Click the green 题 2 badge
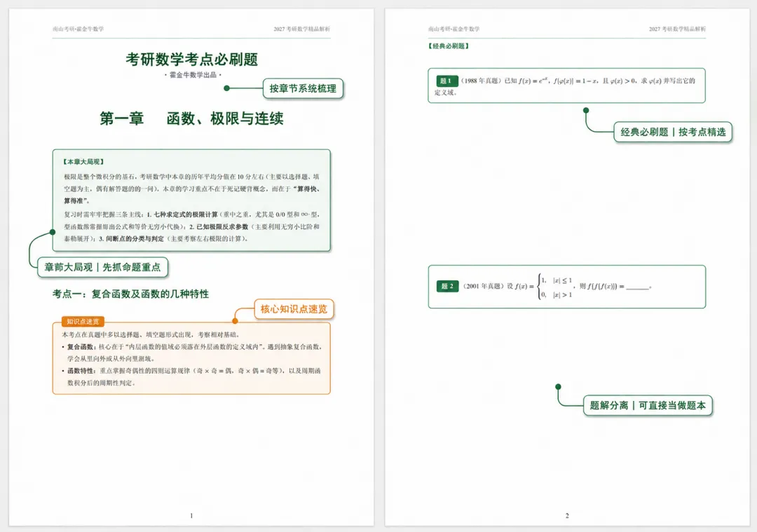Image resolution: width=757 pixels, height=532 pixels. pyautogui.click(x=447, y=286)
